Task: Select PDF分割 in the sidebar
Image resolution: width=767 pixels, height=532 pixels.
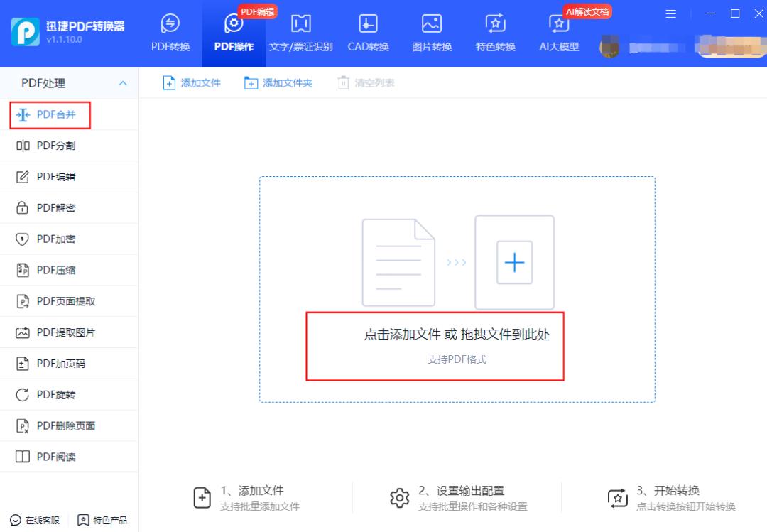Action: click(55, 146)
